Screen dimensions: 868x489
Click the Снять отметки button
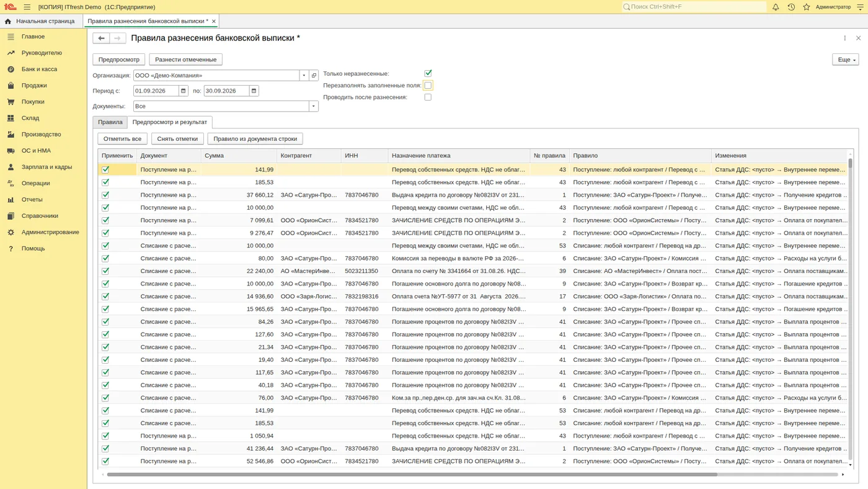pos(177,139)
